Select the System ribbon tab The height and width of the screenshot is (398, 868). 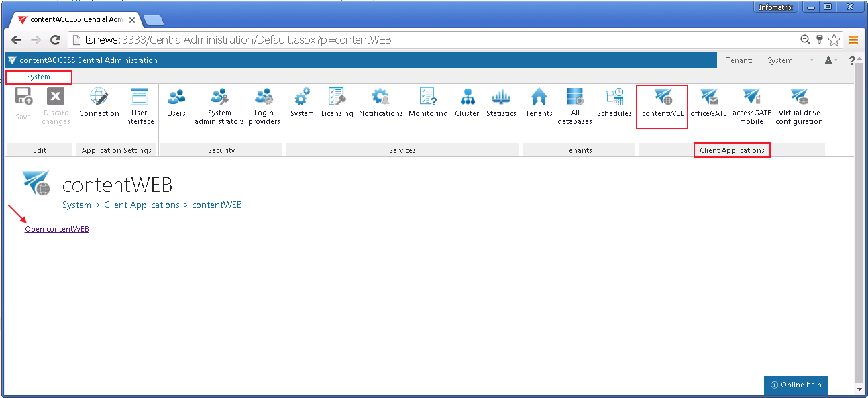tap(38, 77)
